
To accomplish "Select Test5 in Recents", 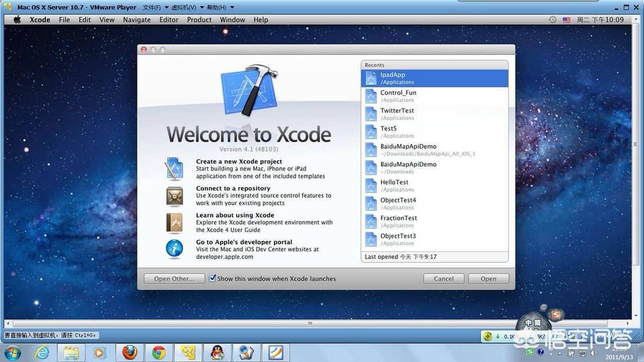I will 434,132.
